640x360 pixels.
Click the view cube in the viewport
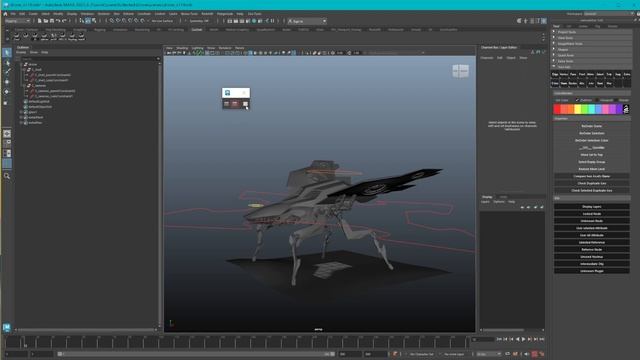coord(460,71)
